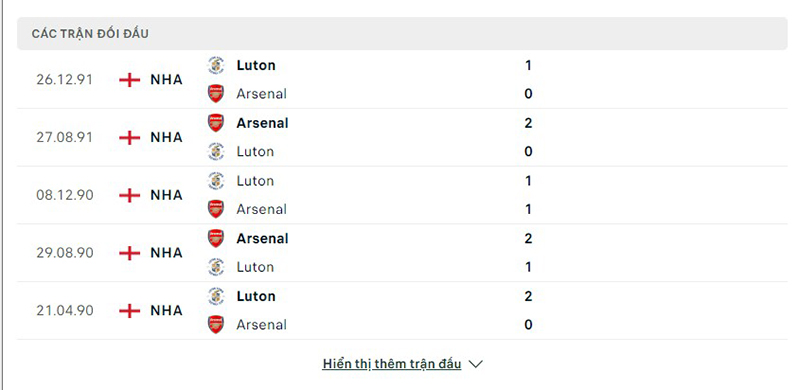Click the Luton crest in the 21.04.90 match
This screenshot has width=800, height=390.
tap(216, 296)
